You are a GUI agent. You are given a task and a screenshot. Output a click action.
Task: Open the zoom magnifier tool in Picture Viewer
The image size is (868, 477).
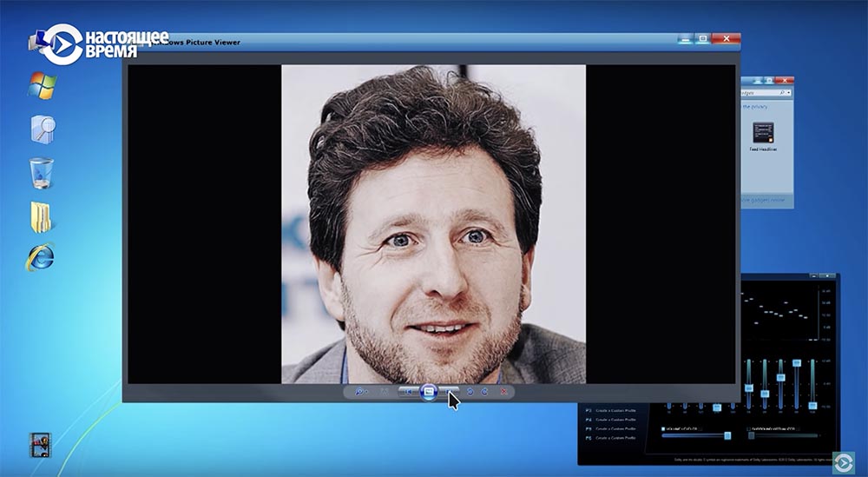click(x=358, y=391)
